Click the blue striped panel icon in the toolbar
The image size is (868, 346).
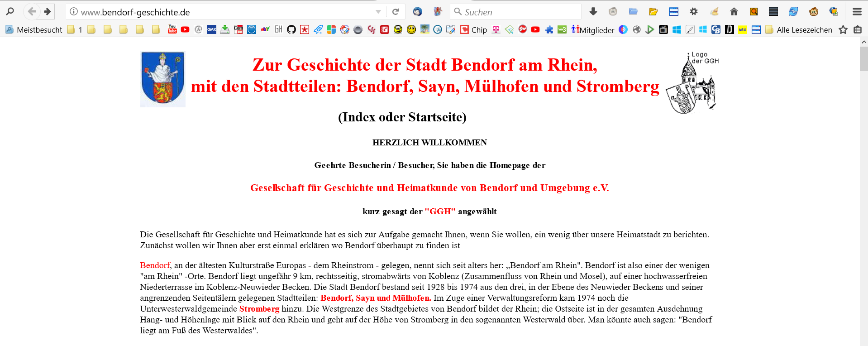(673, 11)
